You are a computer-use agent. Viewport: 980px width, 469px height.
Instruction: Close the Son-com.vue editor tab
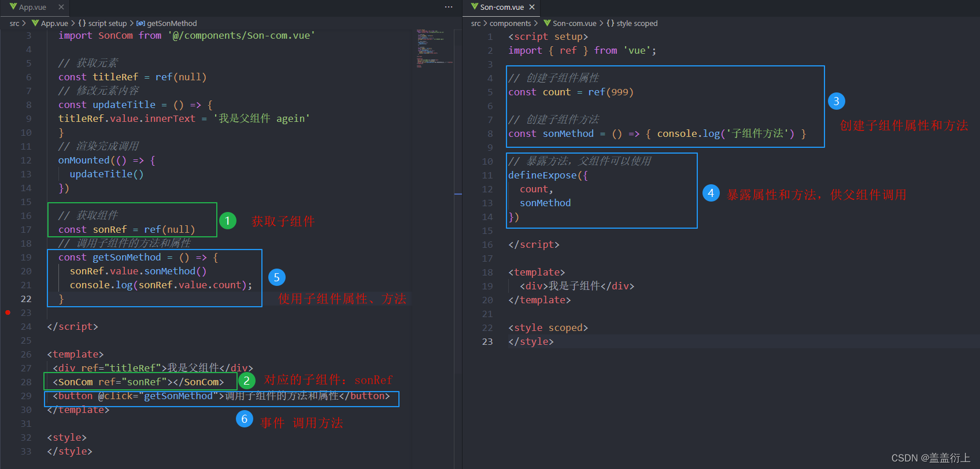click(x=532, y=7)
